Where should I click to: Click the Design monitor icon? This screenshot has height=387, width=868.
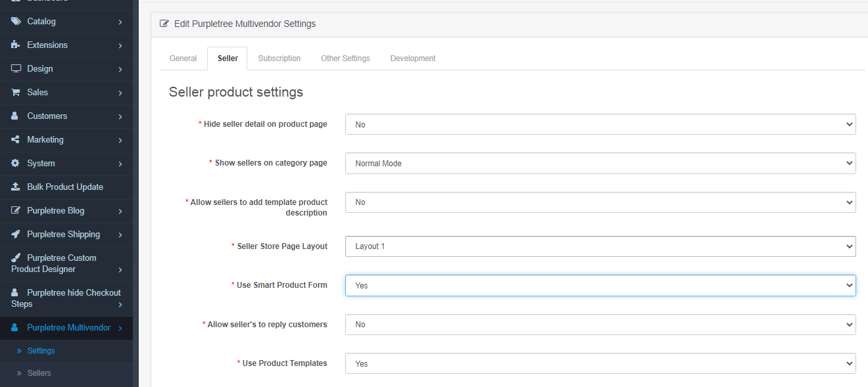[16, 69]
